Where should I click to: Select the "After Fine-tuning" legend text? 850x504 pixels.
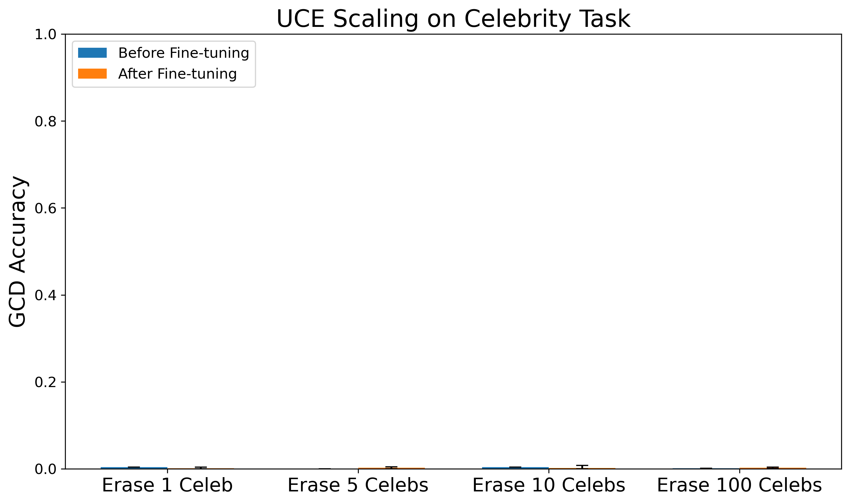[177, 74]
